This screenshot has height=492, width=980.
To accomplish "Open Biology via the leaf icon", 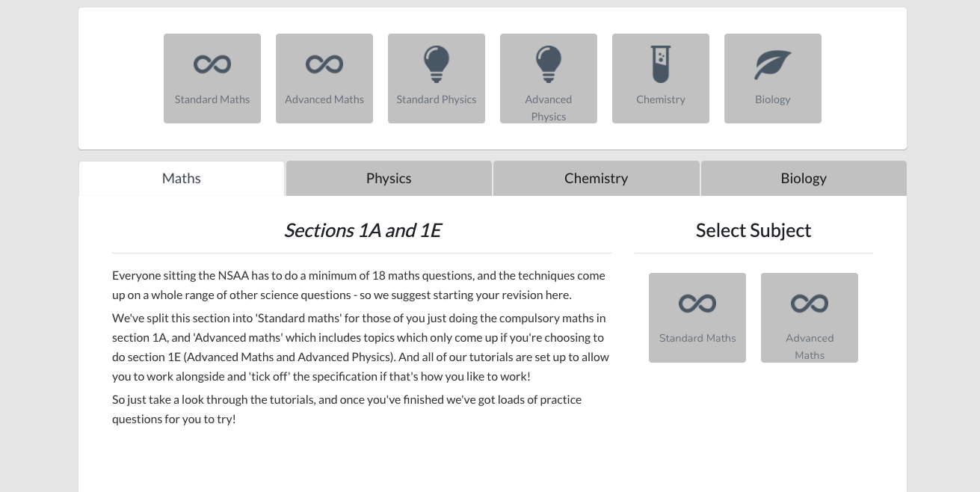I will [773, 65].
